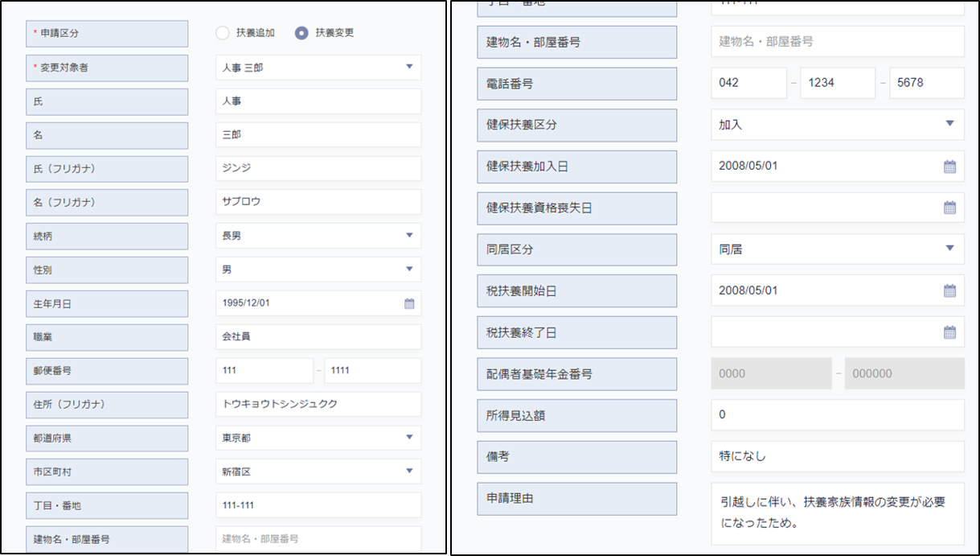
Task: Select the 扶養追加 radio button
Action: [x=223, y=33]
